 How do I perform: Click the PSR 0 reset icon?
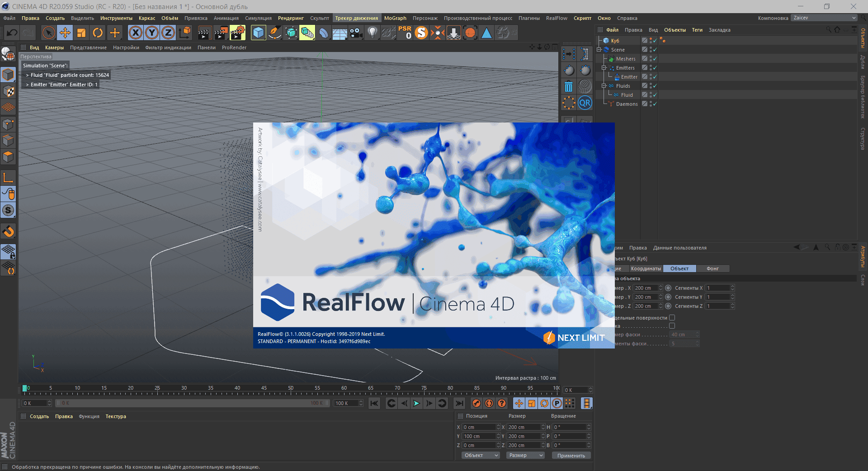[405, 33]
